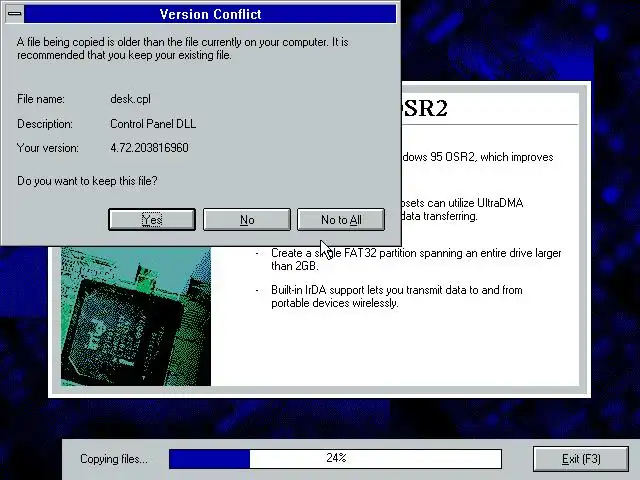Click the IrDA support bullet text
This screenshot has width=640, height=480.
[397, 296]
